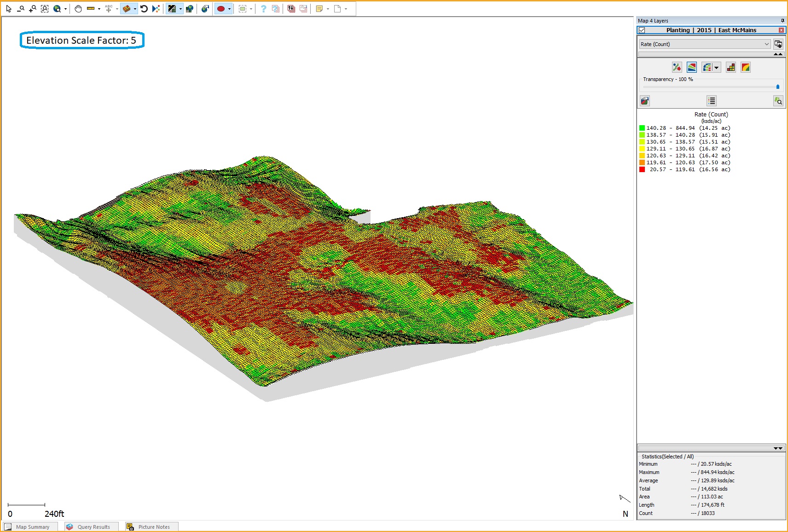Click the north arrow compass indicator

[x=625, y=506]
